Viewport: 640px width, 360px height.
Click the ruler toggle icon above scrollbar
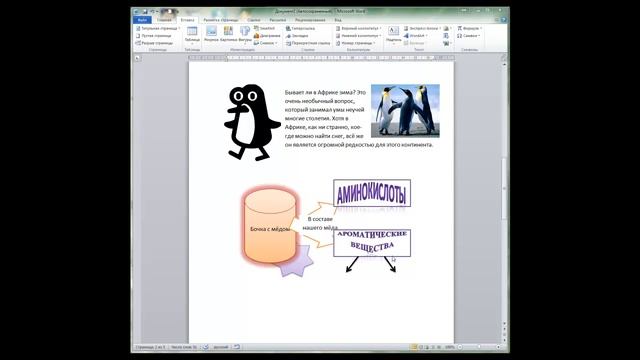504,58
